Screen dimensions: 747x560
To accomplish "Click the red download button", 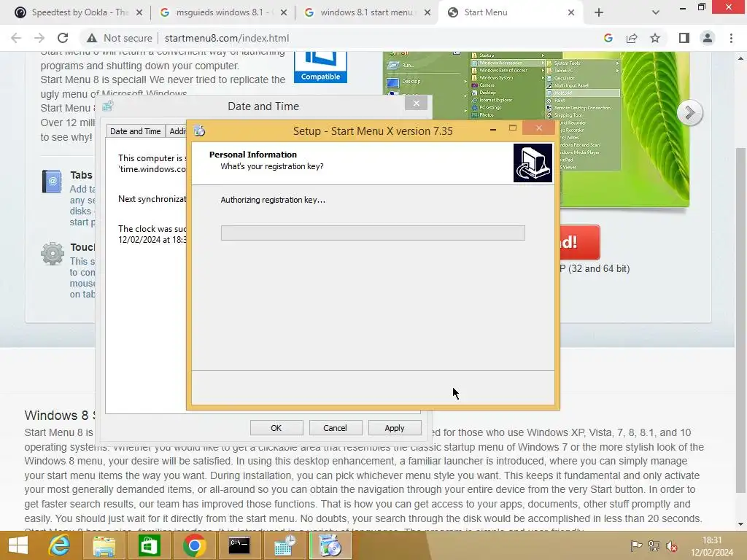I will tap(580, 242).
